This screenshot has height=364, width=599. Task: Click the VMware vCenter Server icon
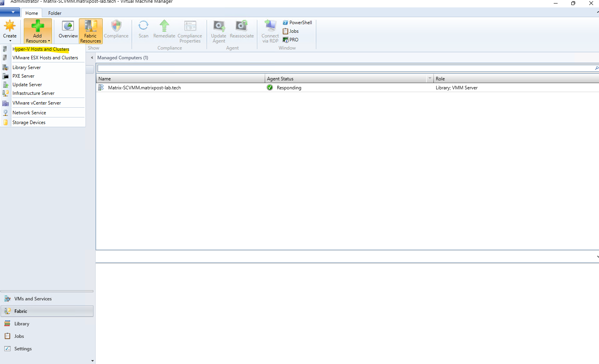click(x=5, y=103)
